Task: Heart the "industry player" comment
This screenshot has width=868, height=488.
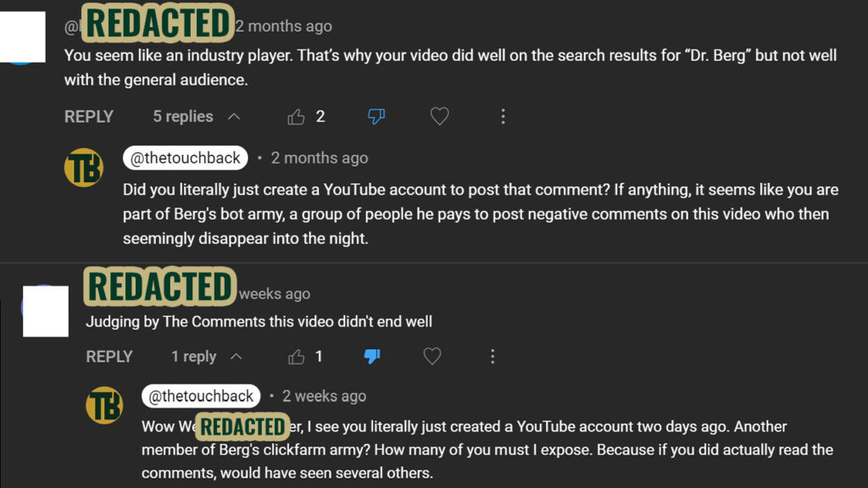Action: click(x=439, y=117)
